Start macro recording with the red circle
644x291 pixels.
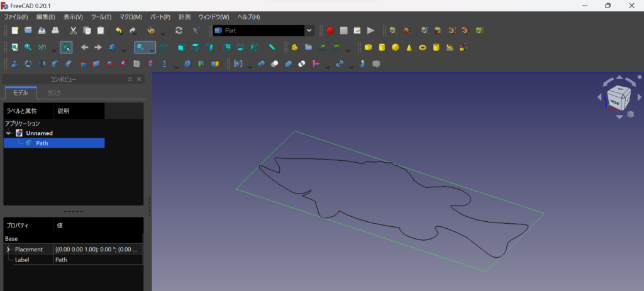[x=330, y=30]
